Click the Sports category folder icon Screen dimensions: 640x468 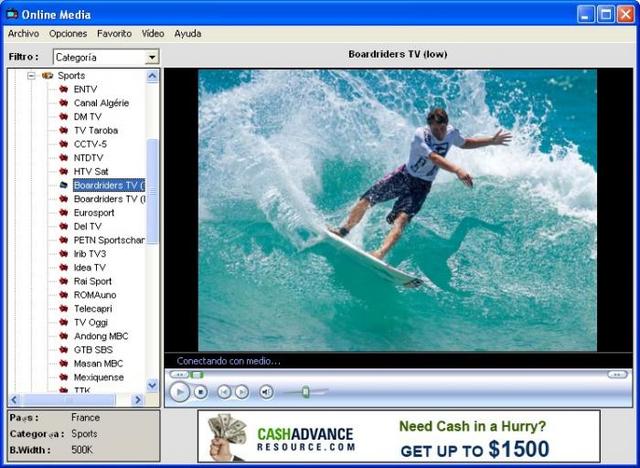coord(47,75)
